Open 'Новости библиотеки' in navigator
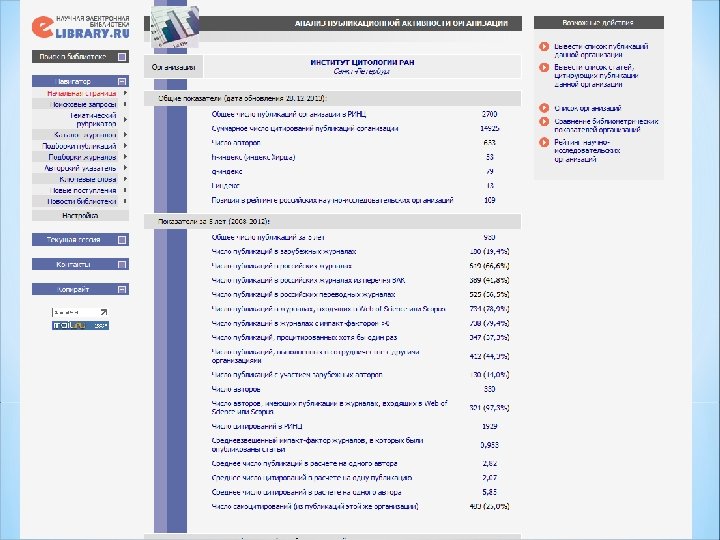This screenshot has width=720, height=540. click(x=82, y=201)
